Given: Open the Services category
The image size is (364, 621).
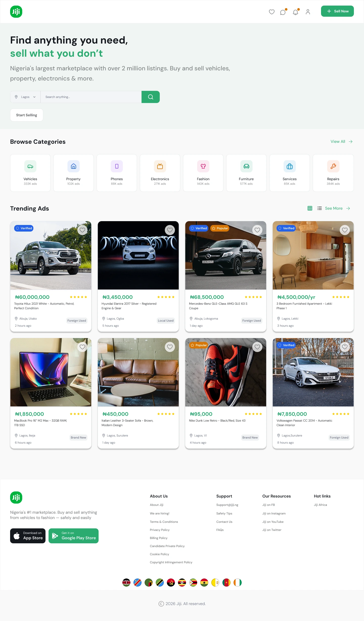Looking at the screenshot, I should [x=290, y=173].
